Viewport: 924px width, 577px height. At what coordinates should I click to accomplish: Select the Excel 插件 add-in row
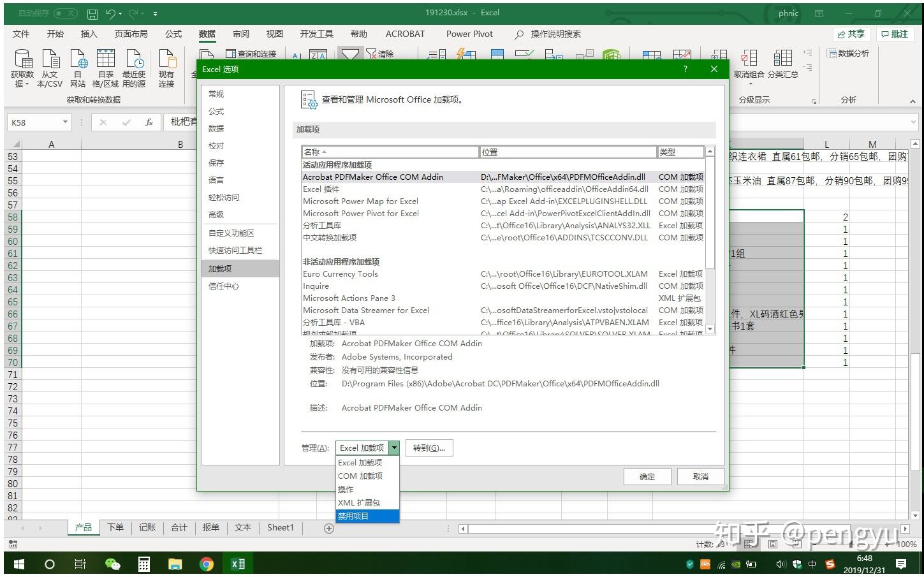tap(503, 189)
